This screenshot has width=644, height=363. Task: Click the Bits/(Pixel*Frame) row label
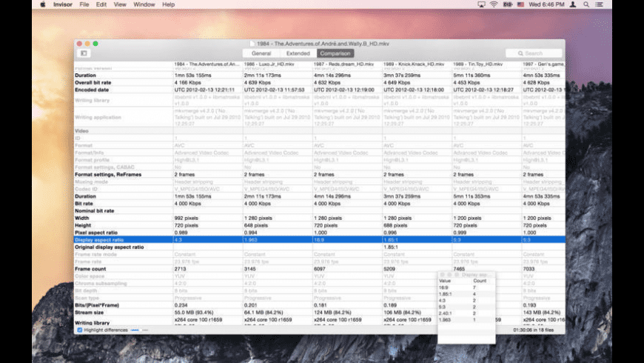pyautogui.click(x=97, y=305)
